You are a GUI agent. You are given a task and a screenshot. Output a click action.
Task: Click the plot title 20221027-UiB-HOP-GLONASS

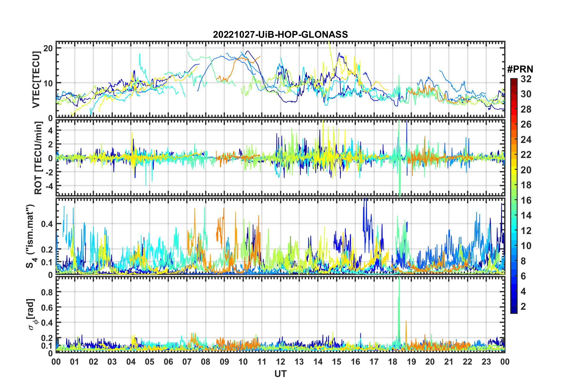tap(280, 35)
